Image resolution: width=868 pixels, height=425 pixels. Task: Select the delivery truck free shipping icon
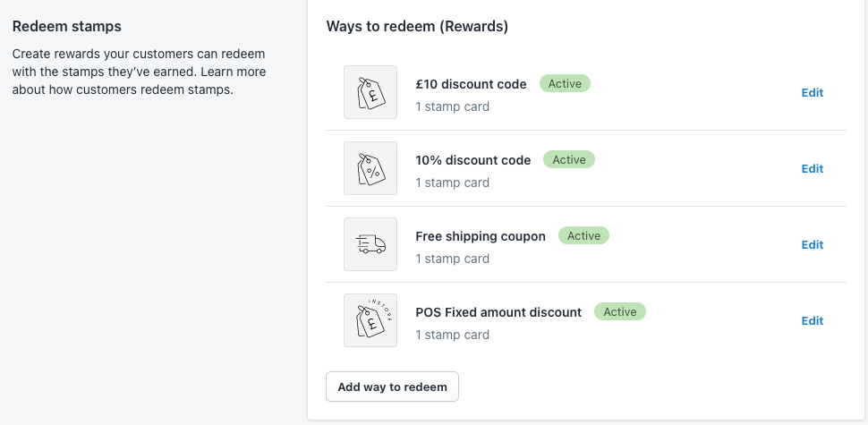click(x=370, y=244)
